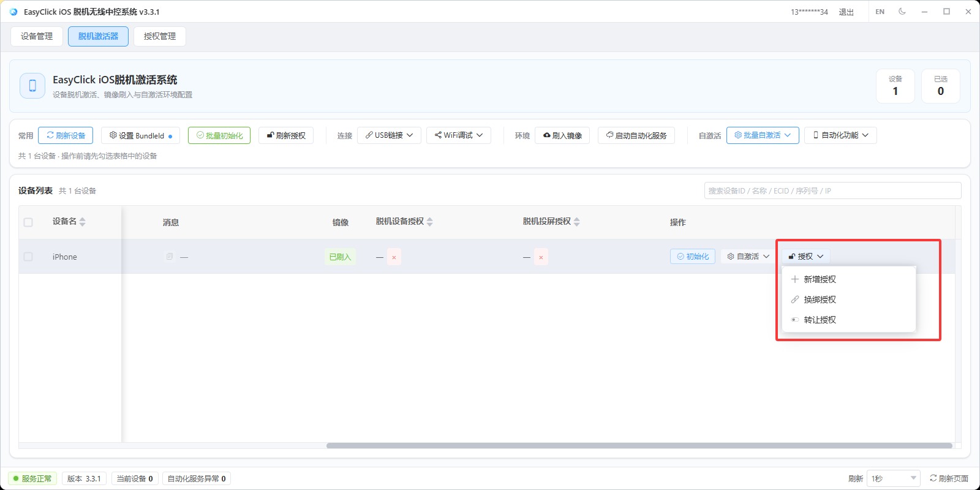
Task: Expand the USB链接 dropdown
Action: (389, 135)
